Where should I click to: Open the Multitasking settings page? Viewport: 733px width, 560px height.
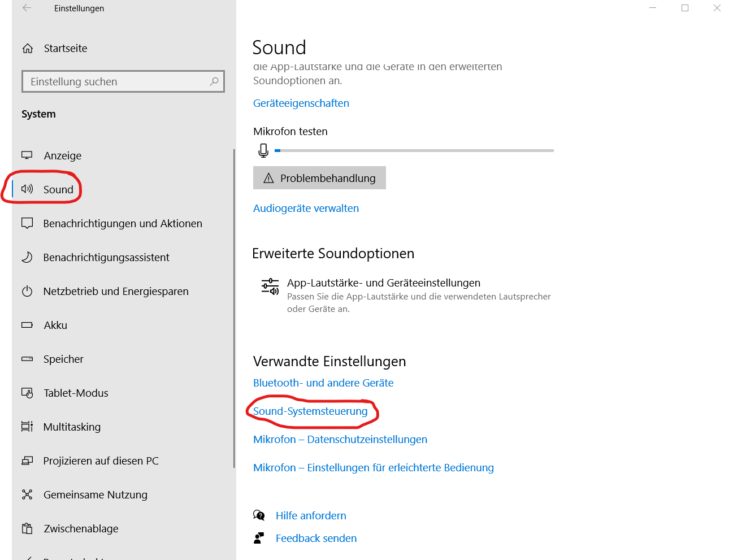click(72, 427)
